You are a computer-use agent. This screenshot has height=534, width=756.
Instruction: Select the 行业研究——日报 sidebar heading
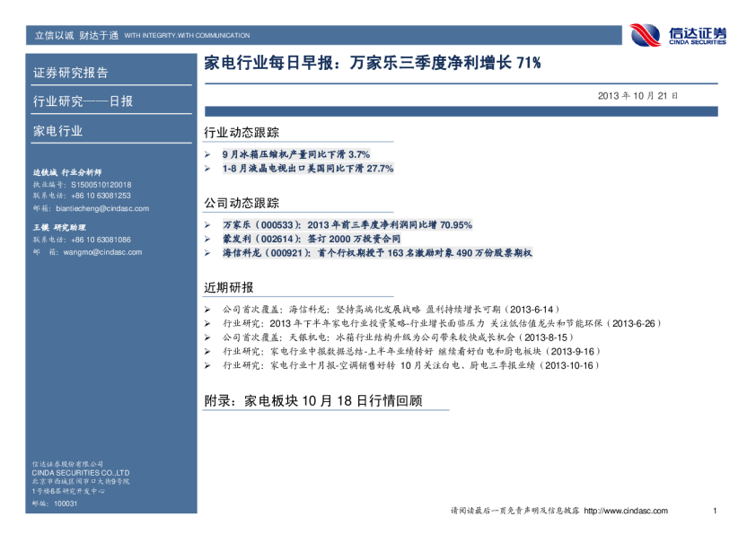click(x=83, y=101)
